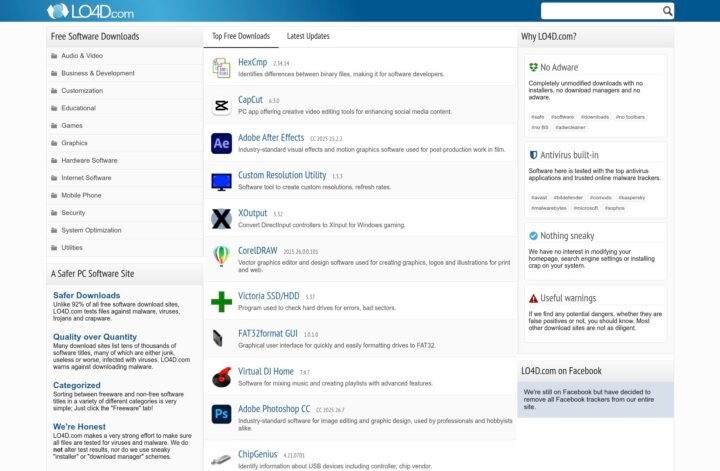Viewport: 720px width, 471px height.
Task: Click the Categorized heading
Action: coord(77,385)
